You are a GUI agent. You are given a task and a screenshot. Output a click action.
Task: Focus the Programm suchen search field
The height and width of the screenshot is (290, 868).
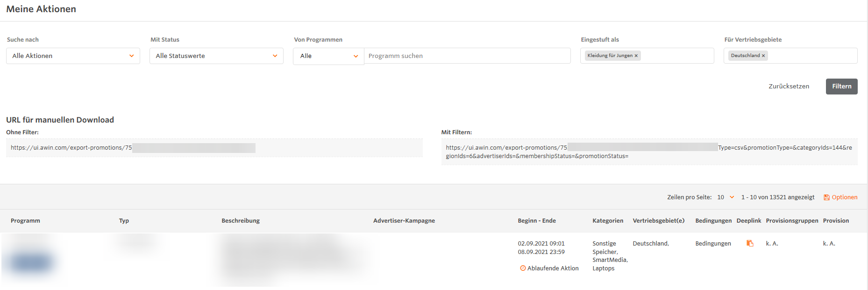click(467, 56)
